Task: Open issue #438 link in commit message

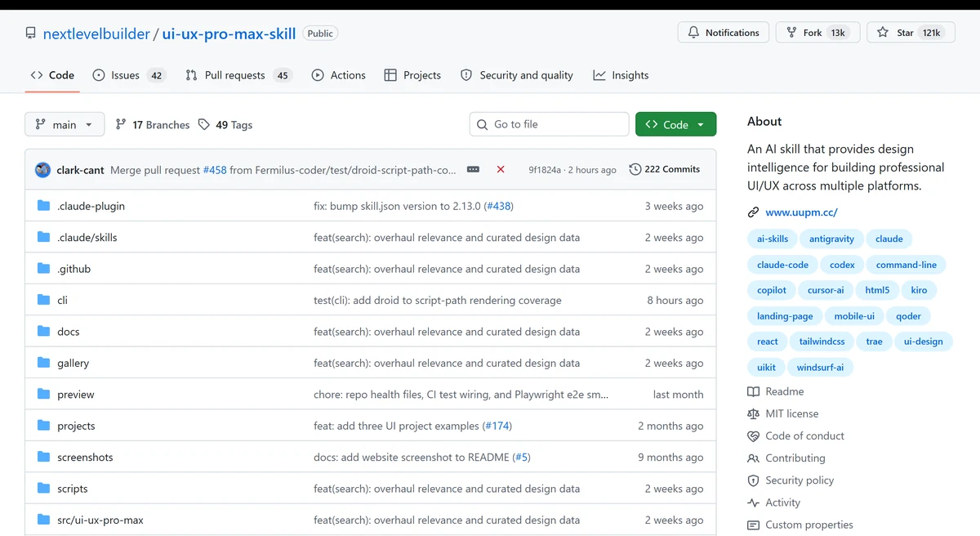Action: 498,206
